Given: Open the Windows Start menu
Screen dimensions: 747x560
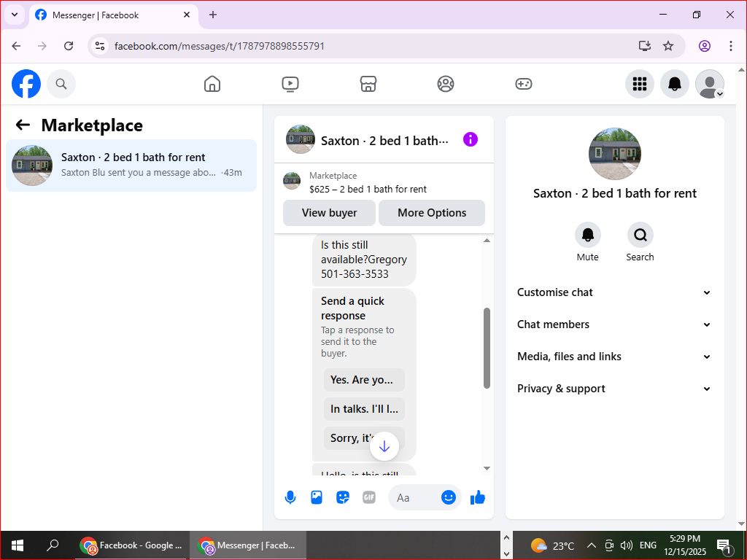Looking at the screenshot, I should click(18, 545).
